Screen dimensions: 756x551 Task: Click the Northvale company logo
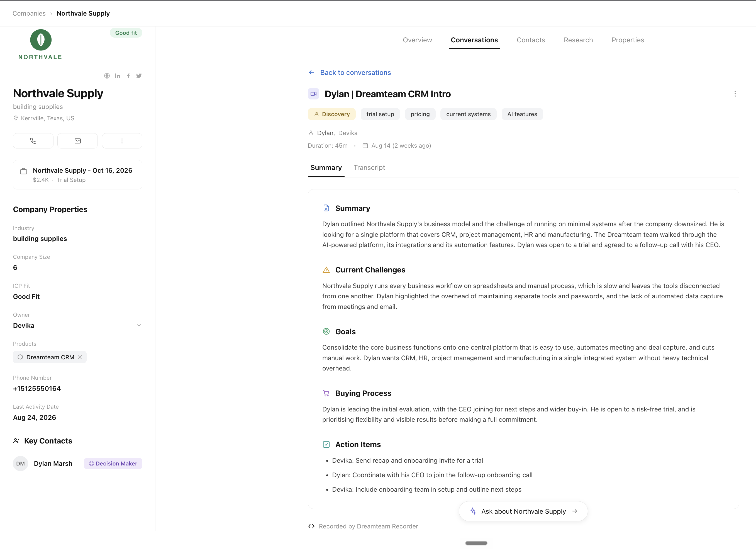point(41,45)
